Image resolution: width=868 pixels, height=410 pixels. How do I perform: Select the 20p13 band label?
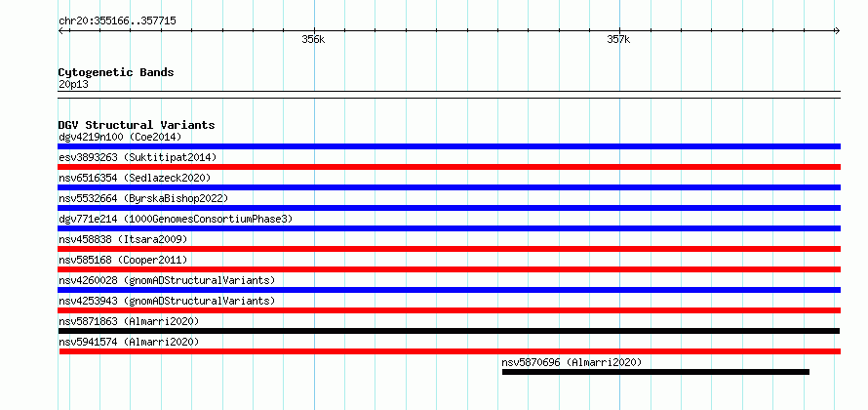point(73,84)
